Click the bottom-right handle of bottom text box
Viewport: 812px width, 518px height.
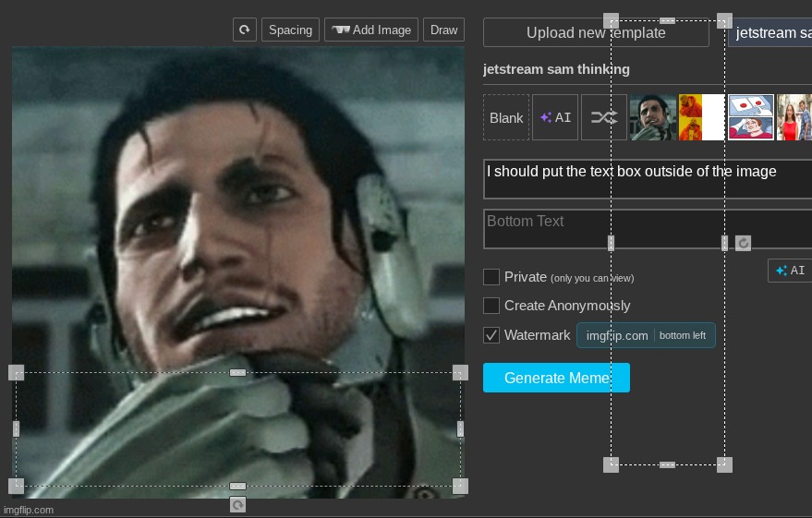[x=460, y=486]
